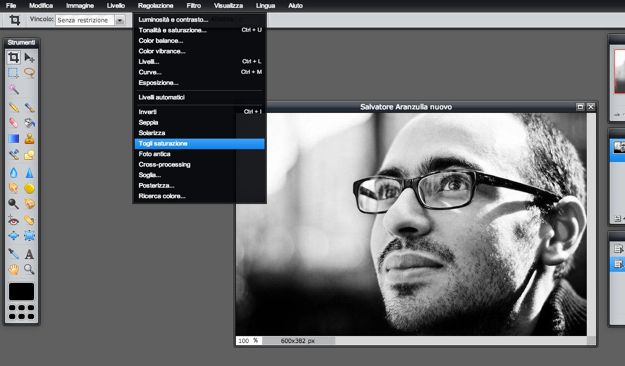Image resolution: width=625 pixels, height=366 pixels.
Task: Open the Lingua menu
Action: [x=265, y=6]
